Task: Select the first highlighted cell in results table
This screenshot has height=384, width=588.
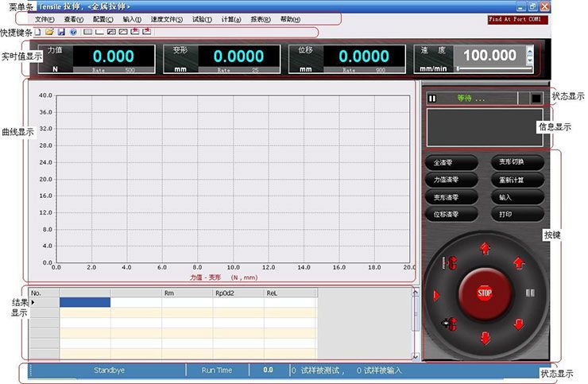Action: [x=85, y=302]
